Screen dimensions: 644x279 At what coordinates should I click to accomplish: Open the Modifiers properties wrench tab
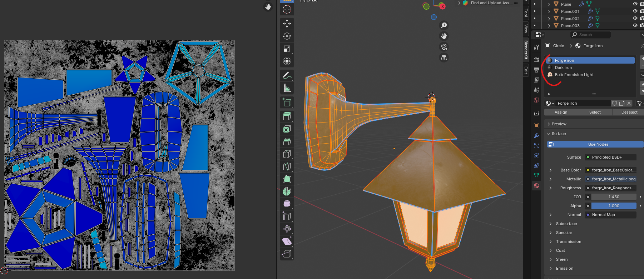536,136
